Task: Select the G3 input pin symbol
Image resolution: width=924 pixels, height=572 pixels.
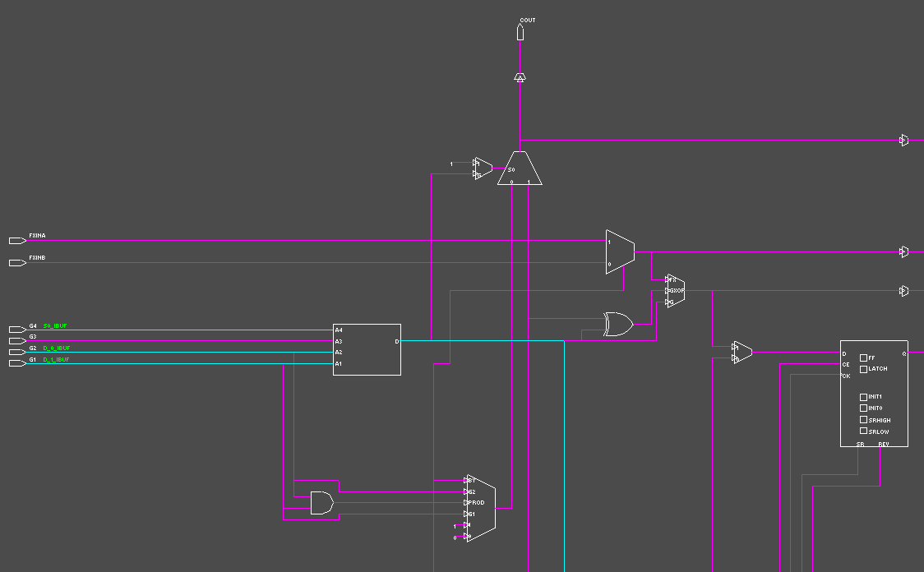Action: (x=18, y=340)
